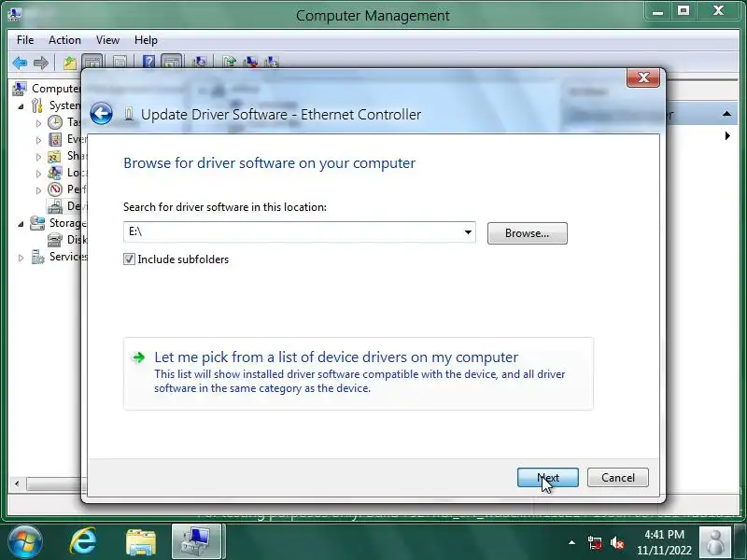The width and height of the screenshot is (747, 560).
Task: Click the Browse... button
Action: 527,233
